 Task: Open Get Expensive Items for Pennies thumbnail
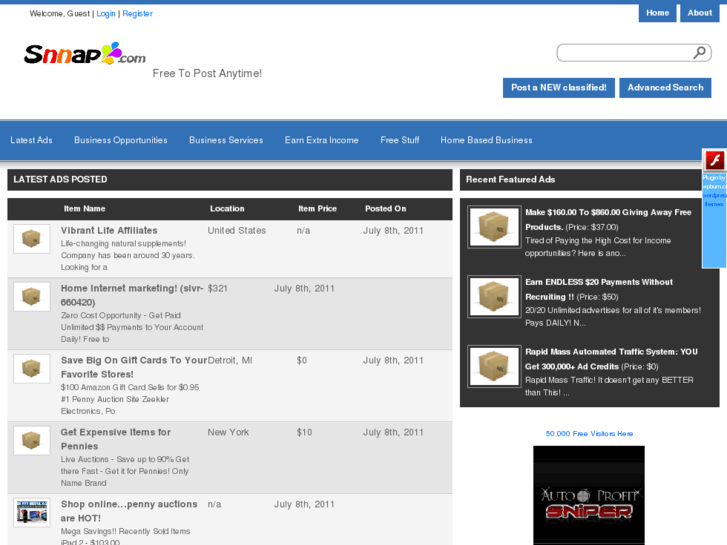[32, 441]
